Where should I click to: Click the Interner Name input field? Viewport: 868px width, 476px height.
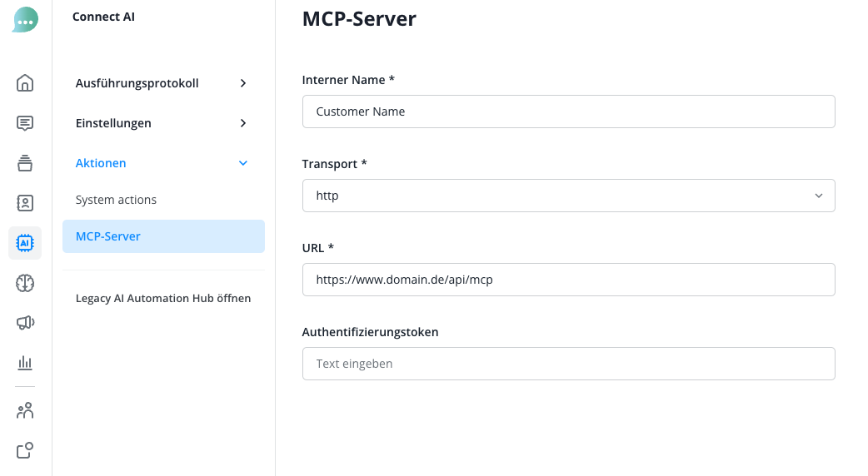(x=568, y=112)
